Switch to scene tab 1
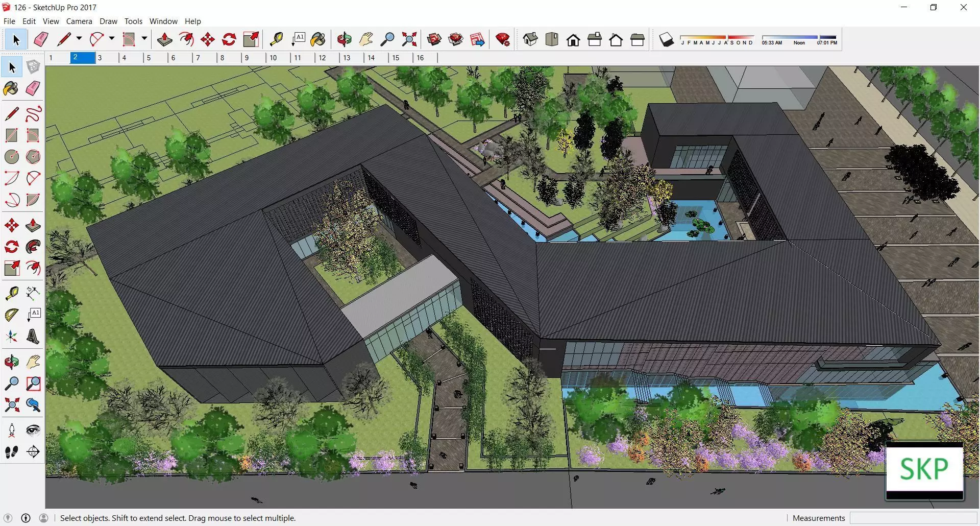980x526 pixels. [x=58, y=58]
